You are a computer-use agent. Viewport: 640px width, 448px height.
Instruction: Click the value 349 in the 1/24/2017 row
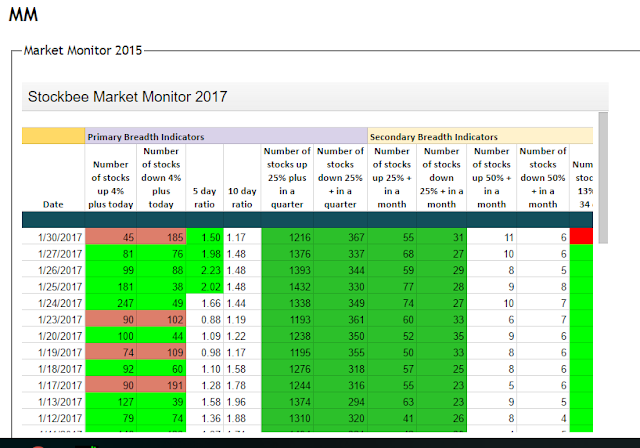(340, 303)
